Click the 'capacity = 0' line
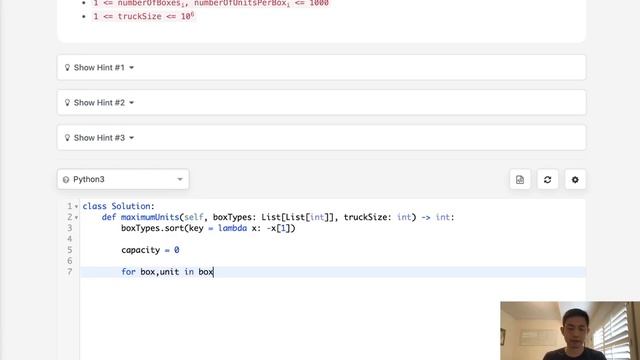The width and height of the screenshot is (640, 360). tap(150, 250)
